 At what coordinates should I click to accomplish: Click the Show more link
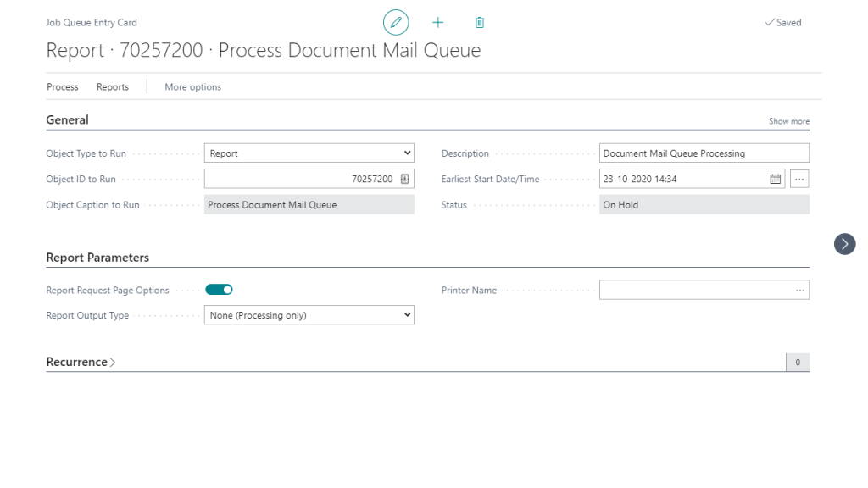tap(788, 120)
